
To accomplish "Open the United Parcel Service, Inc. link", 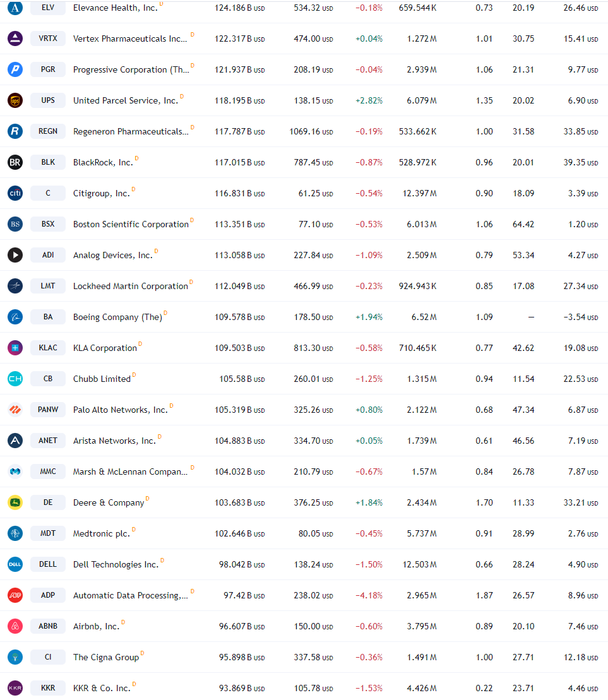I will (x=126, y=100).
